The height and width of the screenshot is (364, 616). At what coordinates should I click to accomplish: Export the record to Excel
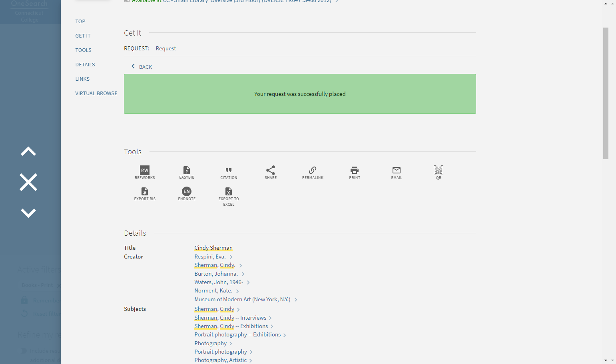tap(229, 197)
